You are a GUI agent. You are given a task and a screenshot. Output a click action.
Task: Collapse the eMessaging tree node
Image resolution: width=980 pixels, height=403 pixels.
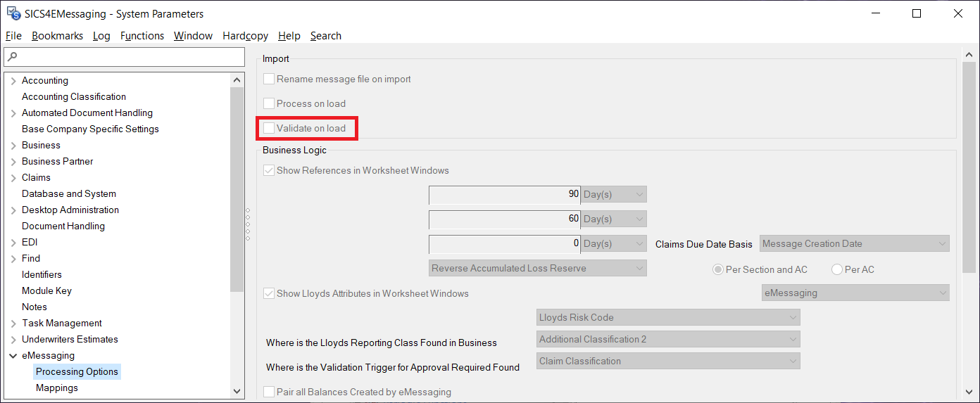pos(13,356)
